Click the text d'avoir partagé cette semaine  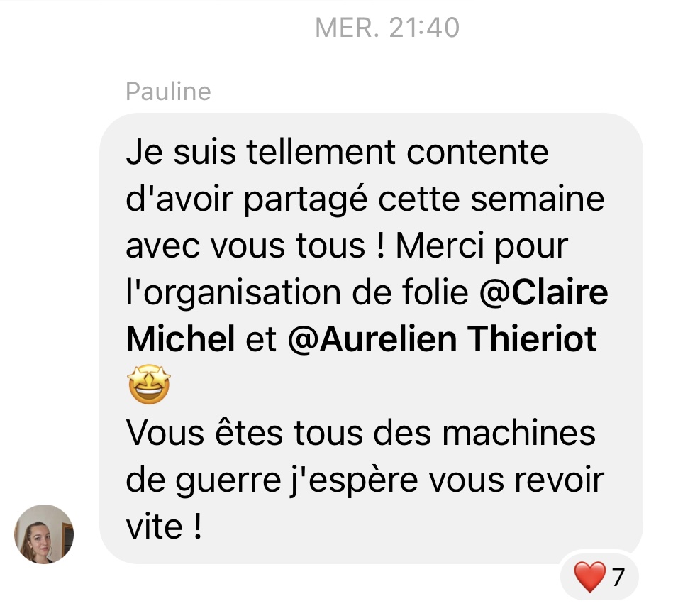pyautogui.click(x=365, y=199)
